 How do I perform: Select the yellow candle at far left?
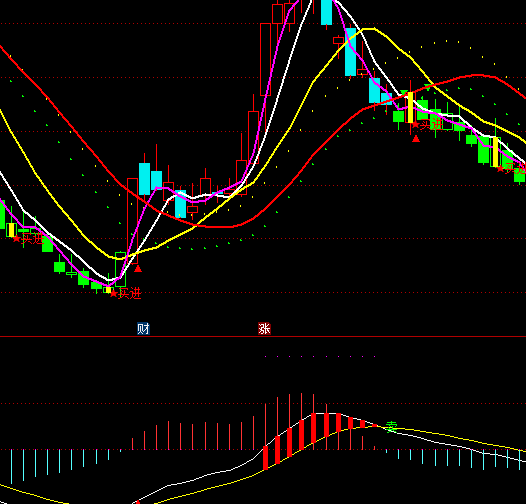(x=11, y=230)
